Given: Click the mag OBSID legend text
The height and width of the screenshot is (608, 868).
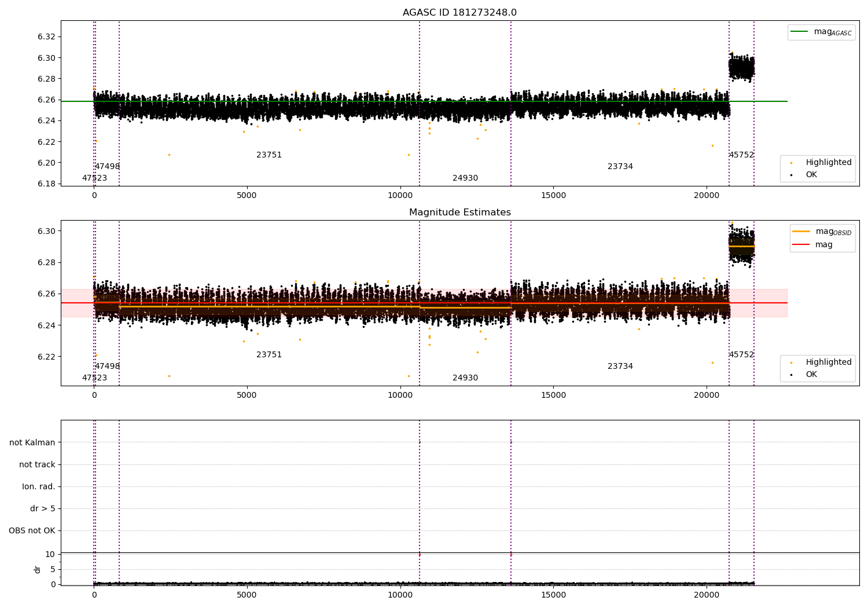Looking at the screenshot, I should tap(834, 232).
